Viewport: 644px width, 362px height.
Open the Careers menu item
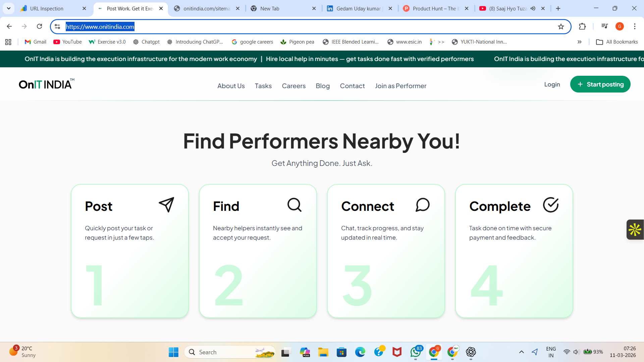coord(293,86)
